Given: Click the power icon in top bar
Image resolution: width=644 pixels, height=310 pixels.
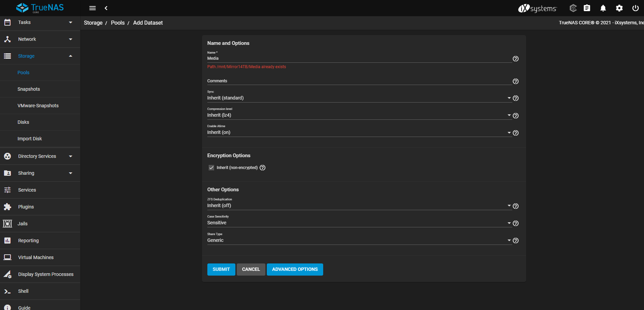Looking at the screenshot, I should click(635, 8).
